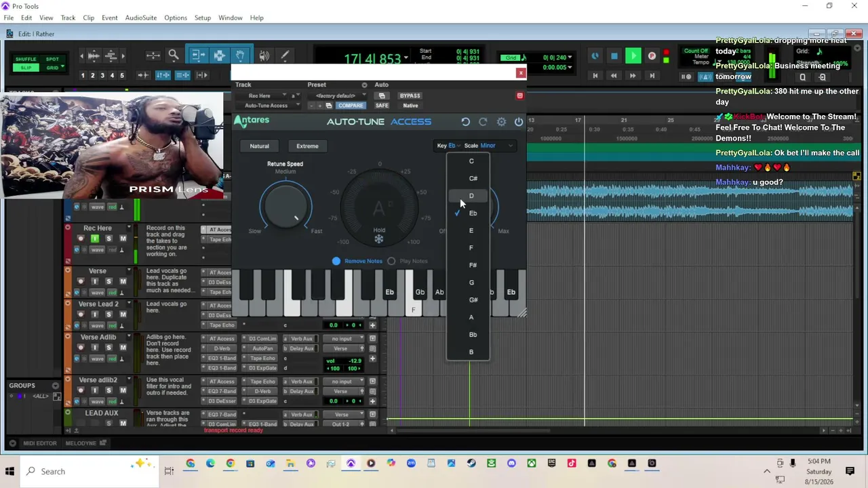Toggle the SAFE automation button
This screenshot has width=868, height=488.
382,106
